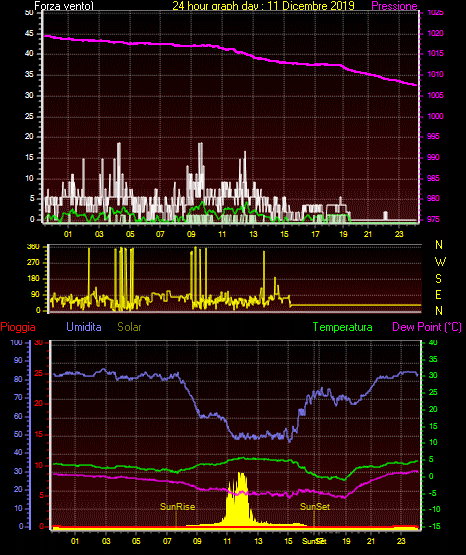This screenshot has width=466, height=555.
Task: Click the 'Solar' legend label
Action: tap(129, 327)
